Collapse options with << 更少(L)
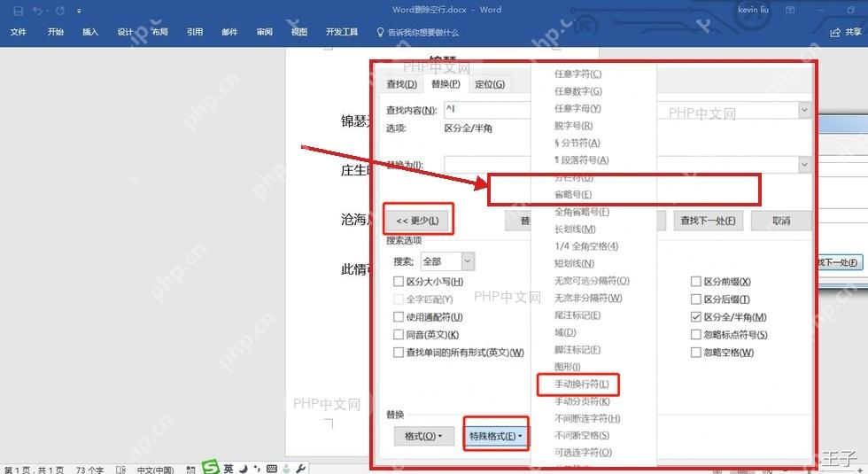This screenshot has height=474, width=868. (x=418, y=221)
